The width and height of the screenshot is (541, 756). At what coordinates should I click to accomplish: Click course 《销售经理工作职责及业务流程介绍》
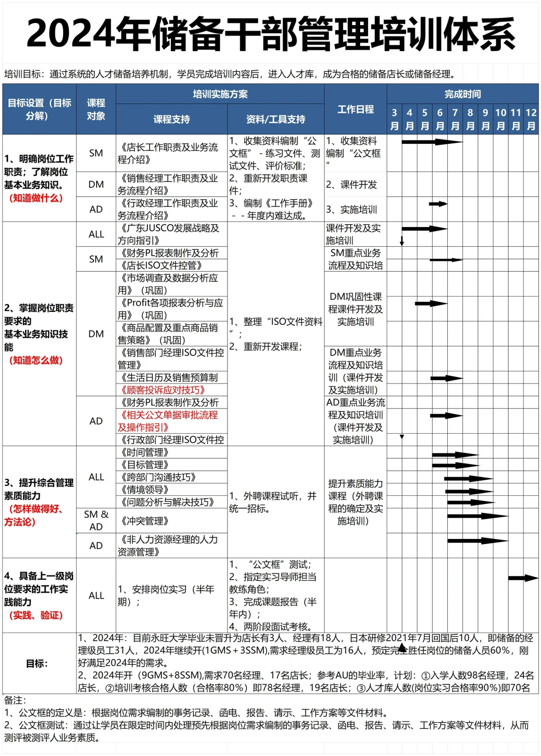(x=172, y=184)
